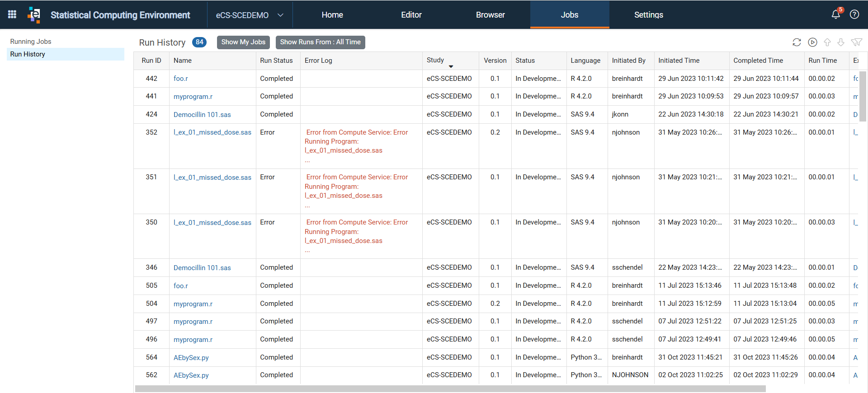
Task: Refresh the run history list
Action: [x=797, y=42]
